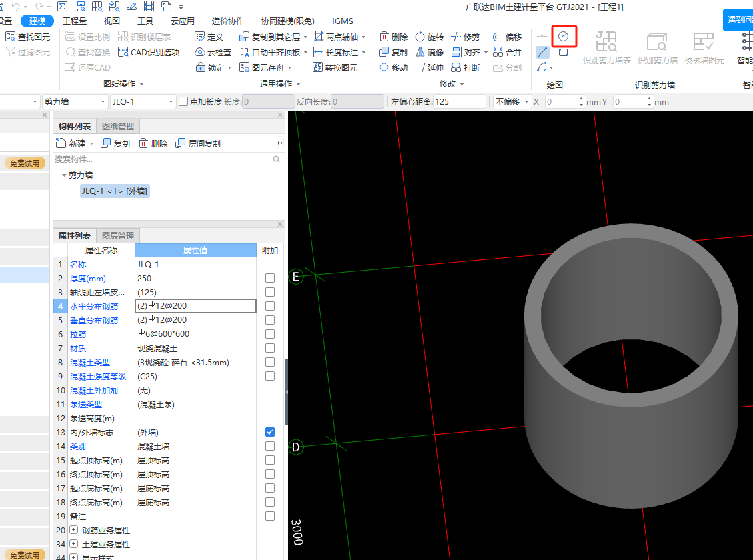753x560 pixels.
Task: Open the 云应用 ribbon tab
Action: pos(183,21)
